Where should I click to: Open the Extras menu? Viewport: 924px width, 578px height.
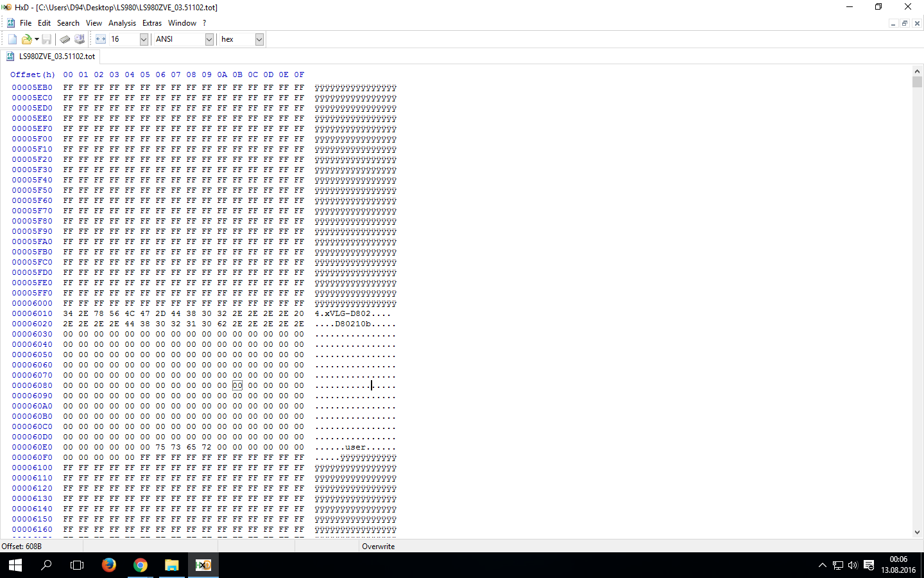coord(152,23)
